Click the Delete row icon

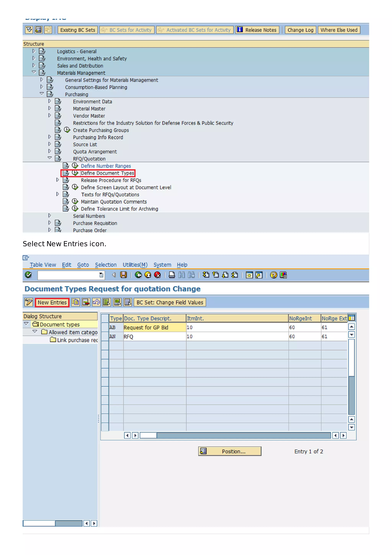pos(86,302)
